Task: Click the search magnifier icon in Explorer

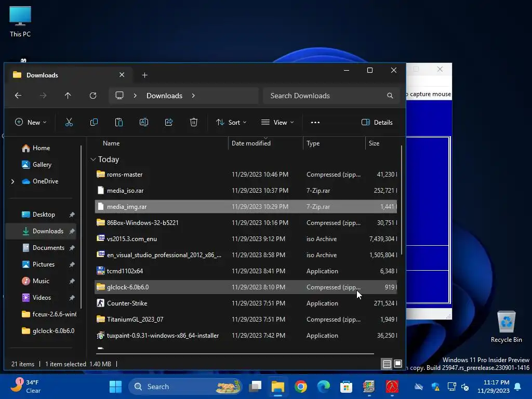Action: tap(390, 96)
